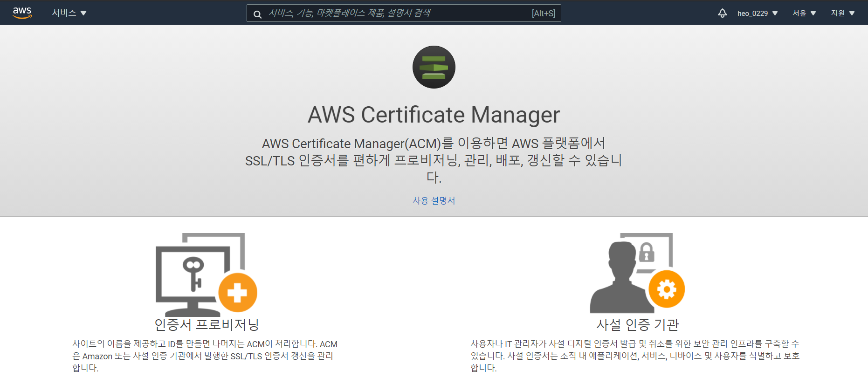
Task: Click the AWS logo home icon
Action: pyautogui.click(x=22, y=13)
